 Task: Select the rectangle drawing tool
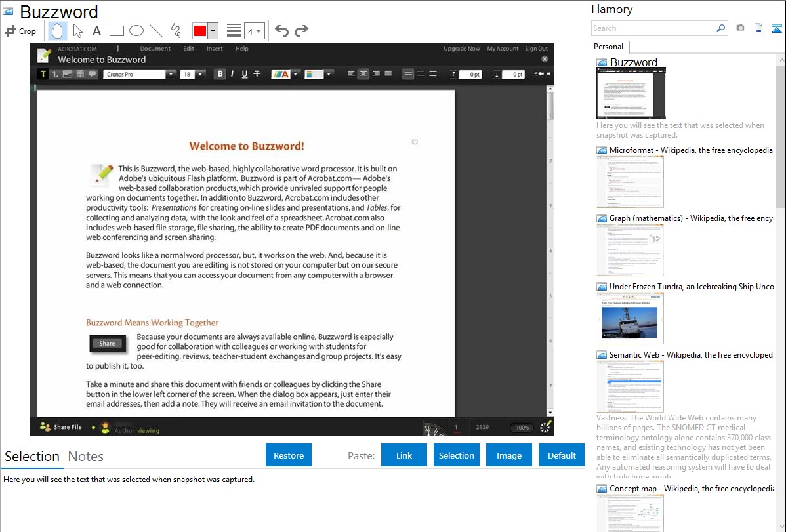(116, 31)
